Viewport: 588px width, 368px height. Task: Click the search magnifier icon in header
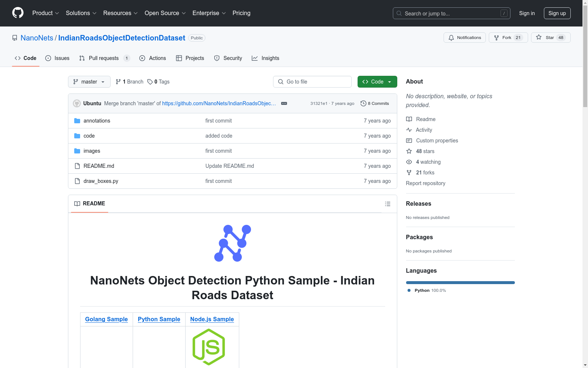[399, 13]
